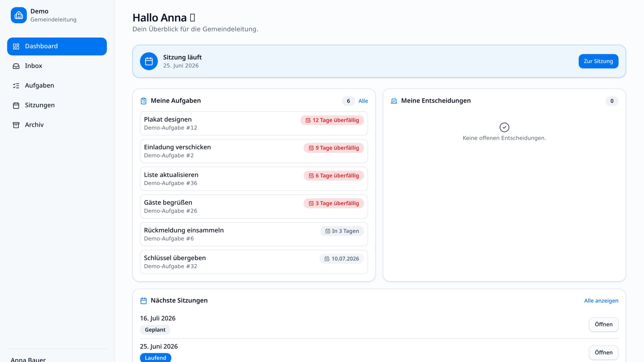Click the calendar icon beside Nächste Sitzungen

(x=144, y=301)
